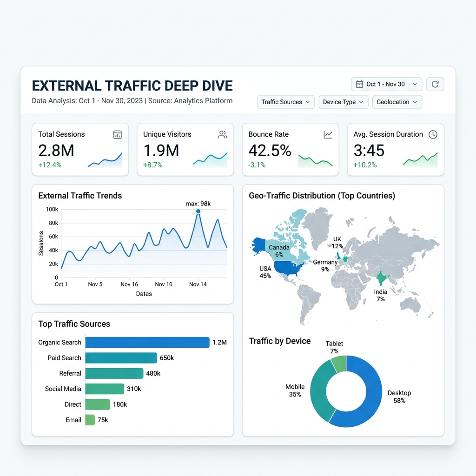Click the 180k Direct value
The width and height of the screenshot is (476, 476).
coord(120,404)
